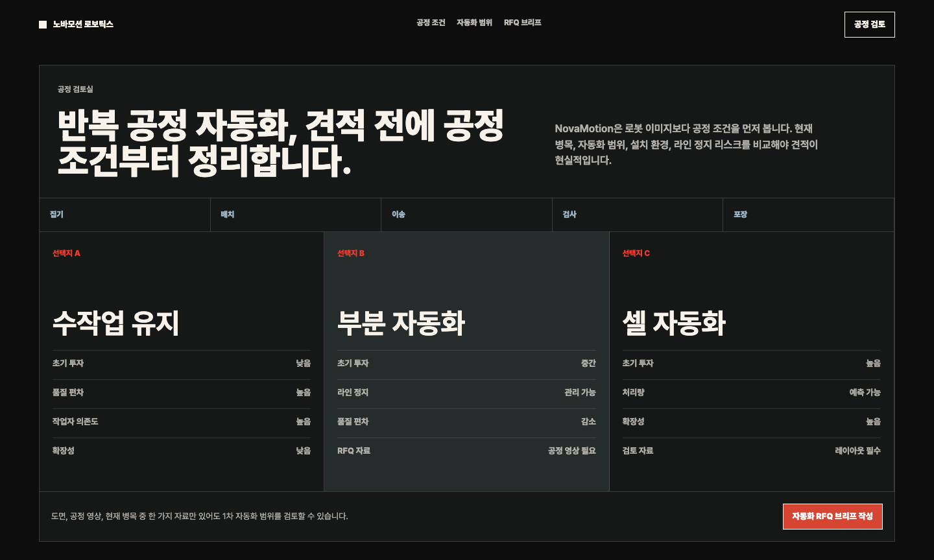
Task: Click the 관리 가능 value
Action: pyautogui.click(x=580, y=393)
